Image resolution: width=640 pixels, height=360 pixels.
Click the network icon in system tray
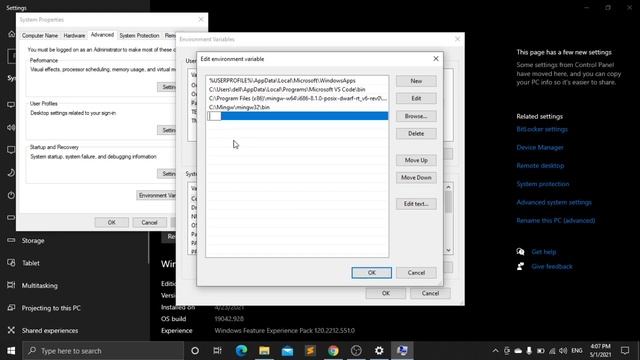552,351
